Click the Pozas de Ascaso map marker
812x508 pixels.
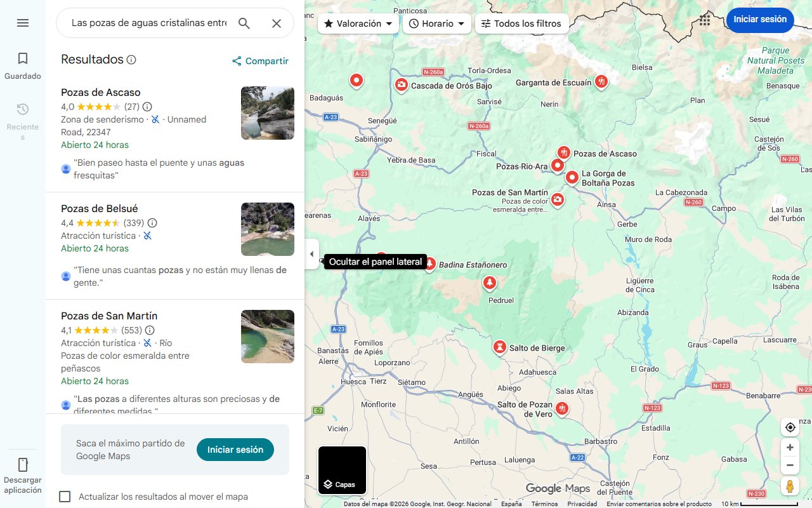564,152
